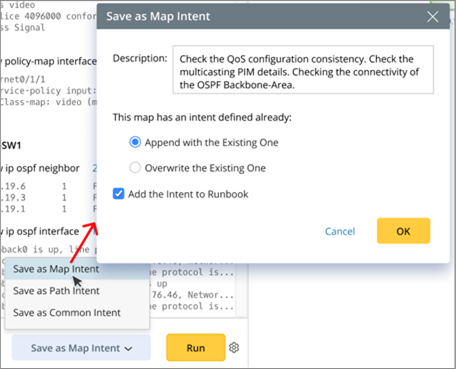456x369 pixels.
Task: Choose Save as Path Intent
Action: 77,291
